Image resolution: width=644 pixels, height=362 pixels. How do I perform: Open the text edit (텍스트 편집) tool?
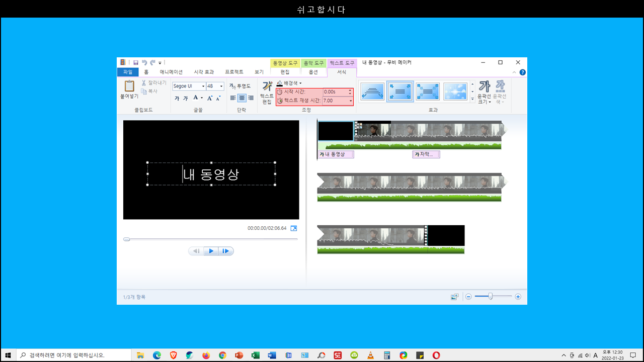267,92
